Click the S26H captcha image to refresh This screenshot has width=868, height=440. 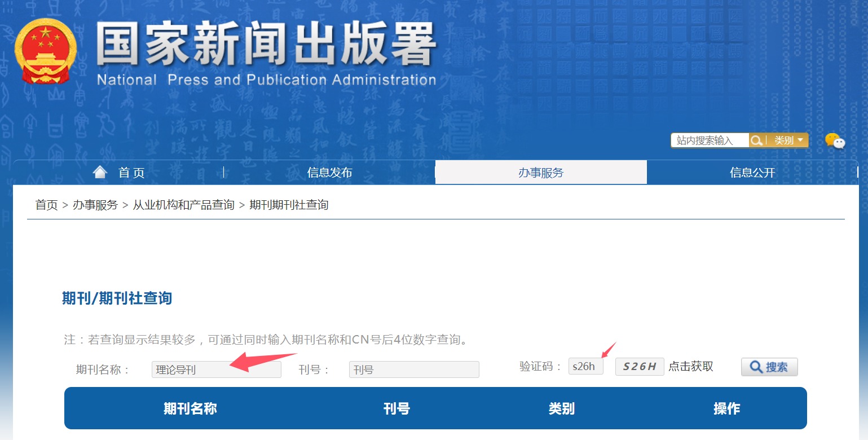(639, 366)
